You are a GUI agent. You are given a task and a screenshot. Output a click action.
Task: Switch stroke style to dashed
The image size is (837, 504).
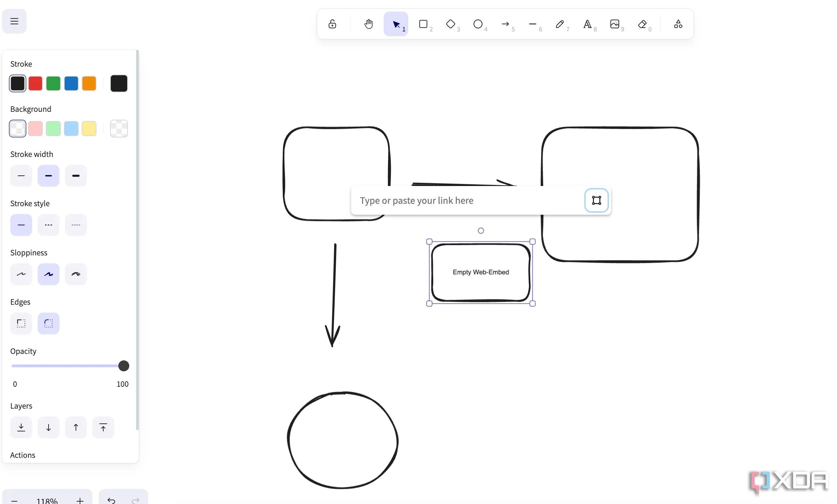[x=49, y=225]
